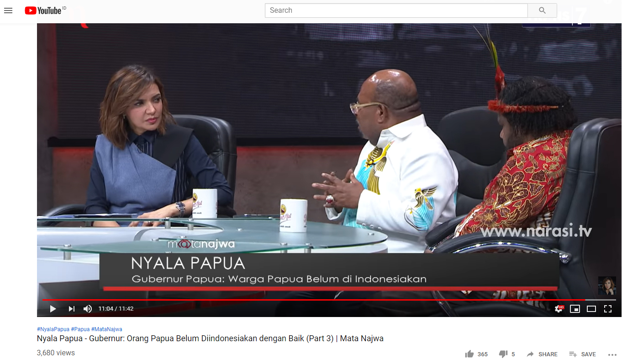Open video settings gear
The width and height of the screenshot is (622, 364).
tap(559, 309)
